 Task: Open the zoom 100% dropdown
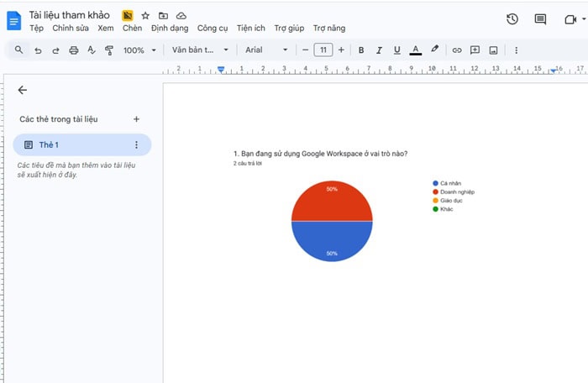pyautogui.click(x=139, y=50)
